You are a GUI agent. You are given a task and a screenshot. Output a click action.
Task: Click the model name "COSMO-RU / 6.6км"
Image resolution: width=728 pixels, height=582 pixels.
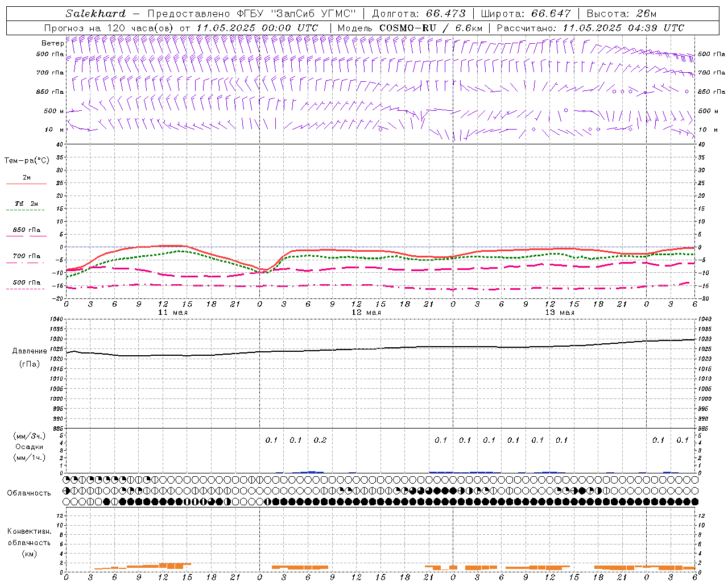[x=431, y=28]
